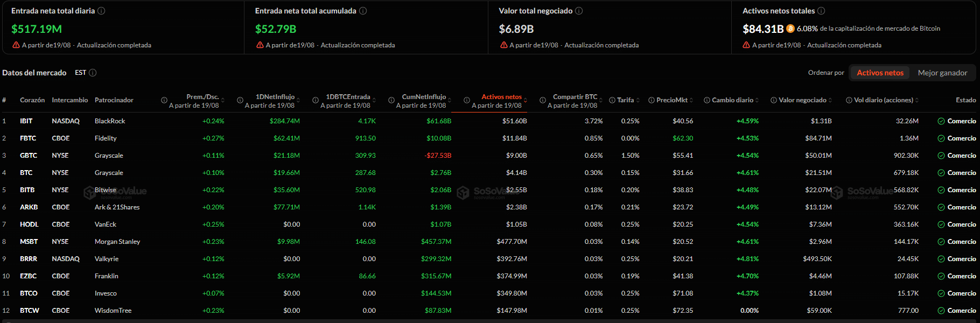The width and height of the screenshot is (980, 323).
Task: Toggle sort arrows on 1DBTCEntrada column
Action: pos(374,100)
